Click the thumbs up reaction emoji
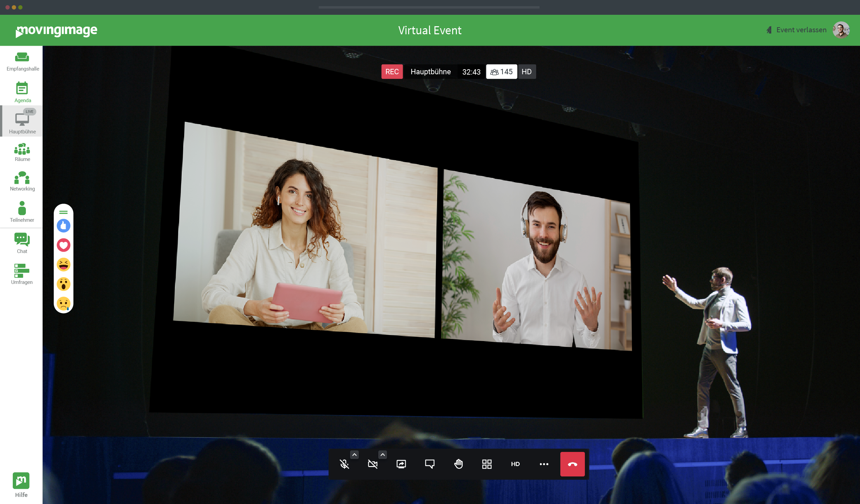The width and height of the screenshot is (860, 504). (x=63, y=225)
